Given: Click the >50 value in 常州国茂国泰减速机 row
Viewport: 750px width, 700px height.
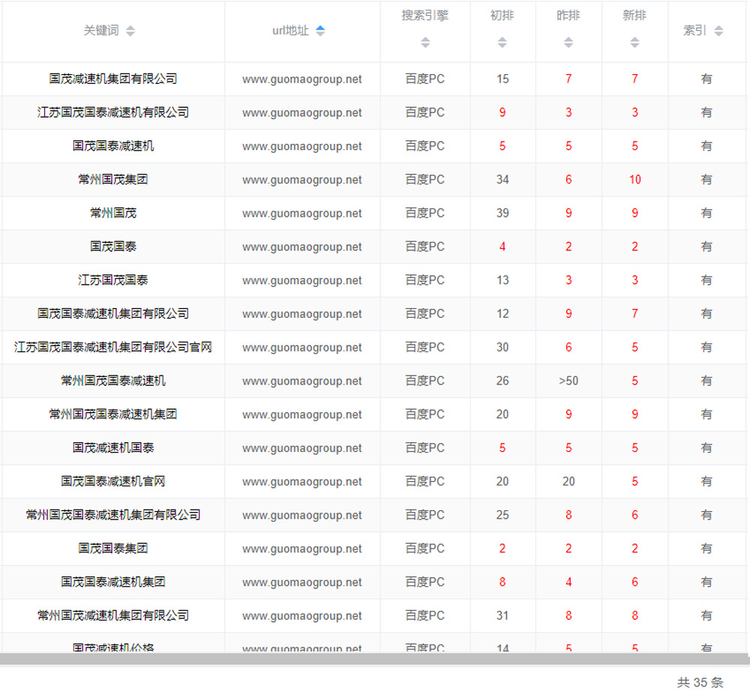Looking at the screenshot, I should tap(568, 381).
